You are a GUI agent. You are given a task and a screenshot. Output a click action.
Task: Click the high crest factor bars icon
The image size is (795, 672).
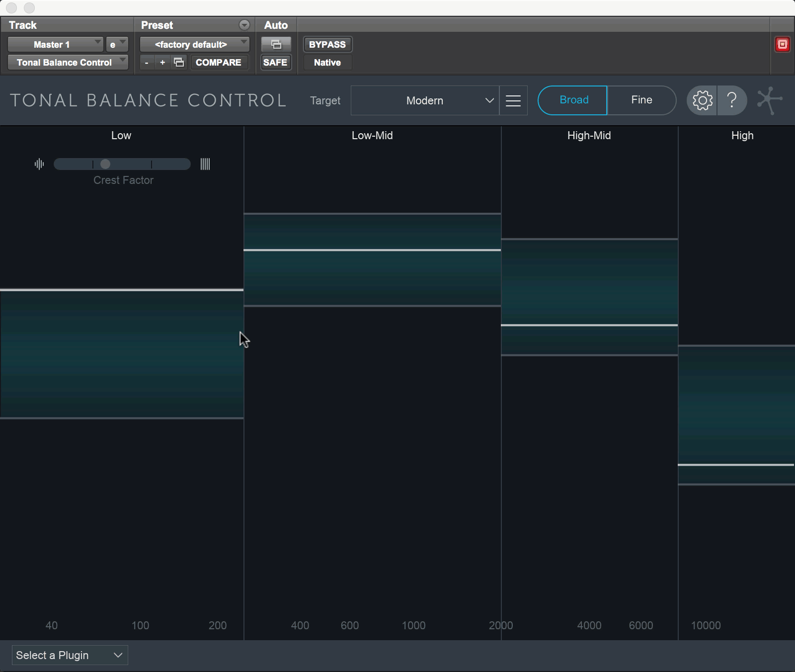(205, 164)
